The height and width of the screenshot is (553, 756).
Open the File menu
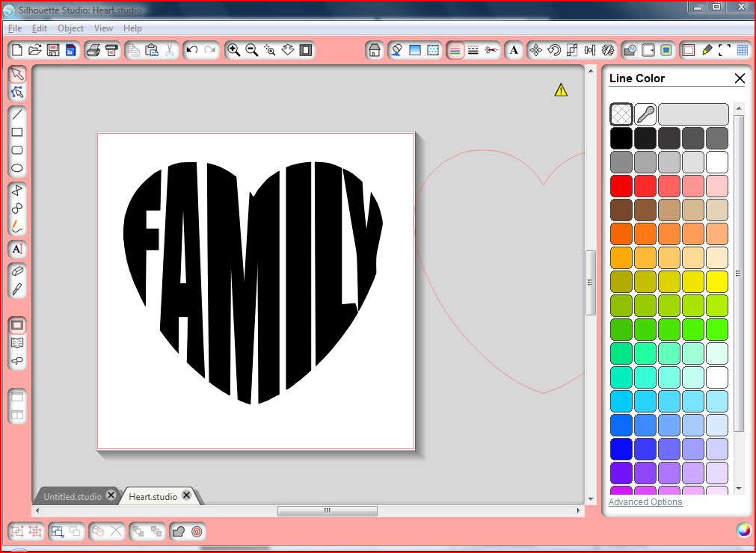click(14, 28)
